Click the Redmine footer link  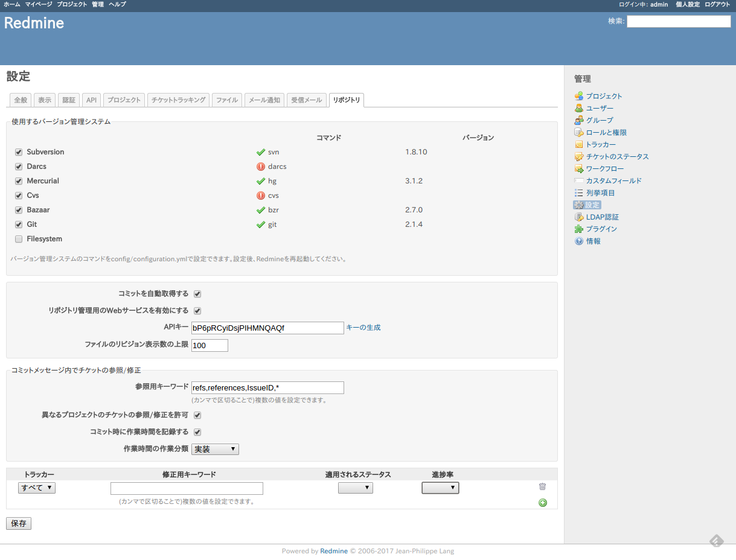click(334, 551)
